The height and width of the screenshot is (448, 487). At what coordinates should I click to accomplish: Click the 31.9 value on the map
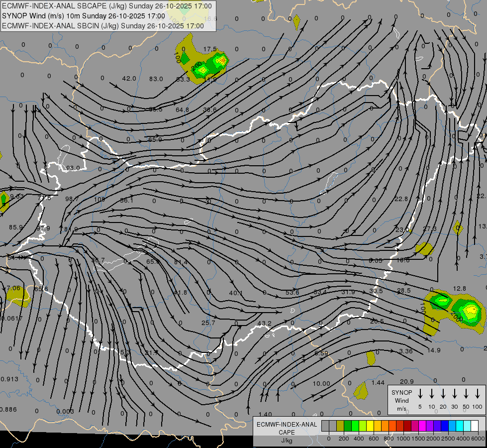tap(348, 292)
